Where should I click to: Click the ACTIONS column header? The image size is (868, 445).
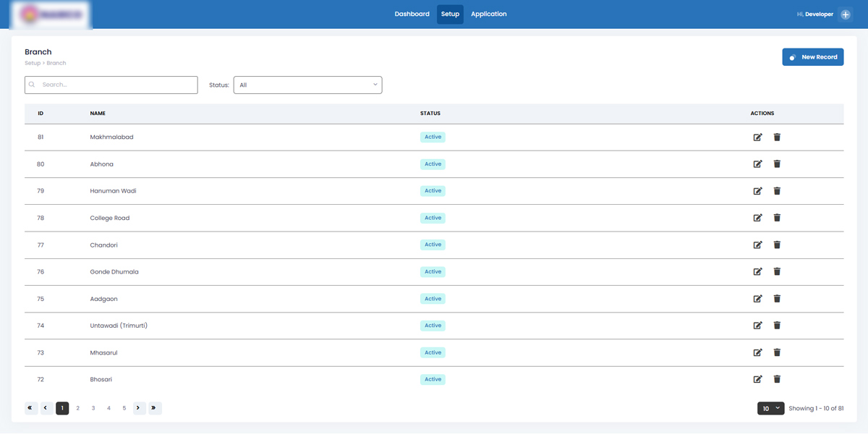[762, 114]
